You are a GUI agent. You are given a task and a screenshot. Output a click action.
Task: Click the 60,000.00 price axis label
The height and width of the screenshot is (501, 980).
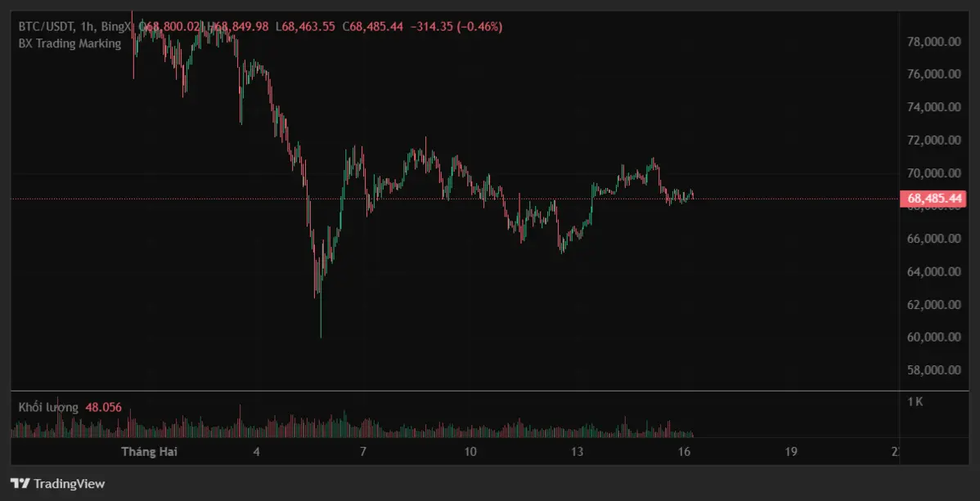pos(933,337)
